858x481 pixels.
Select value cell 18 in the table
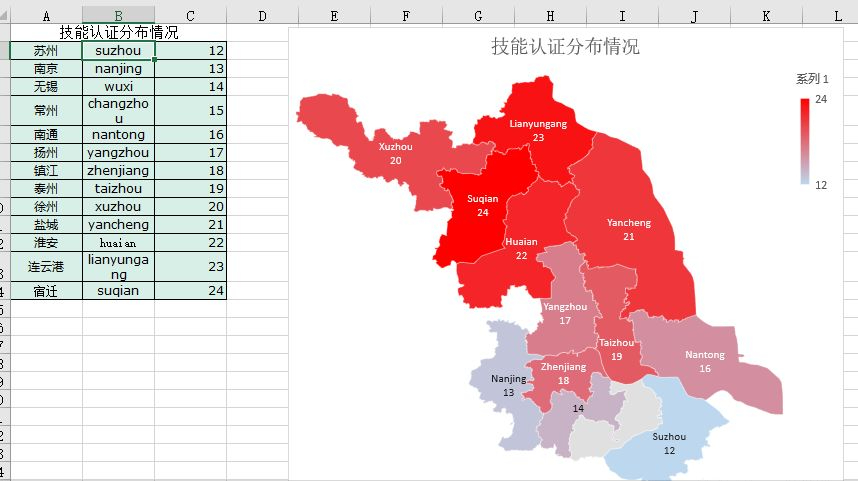(190, 171)
